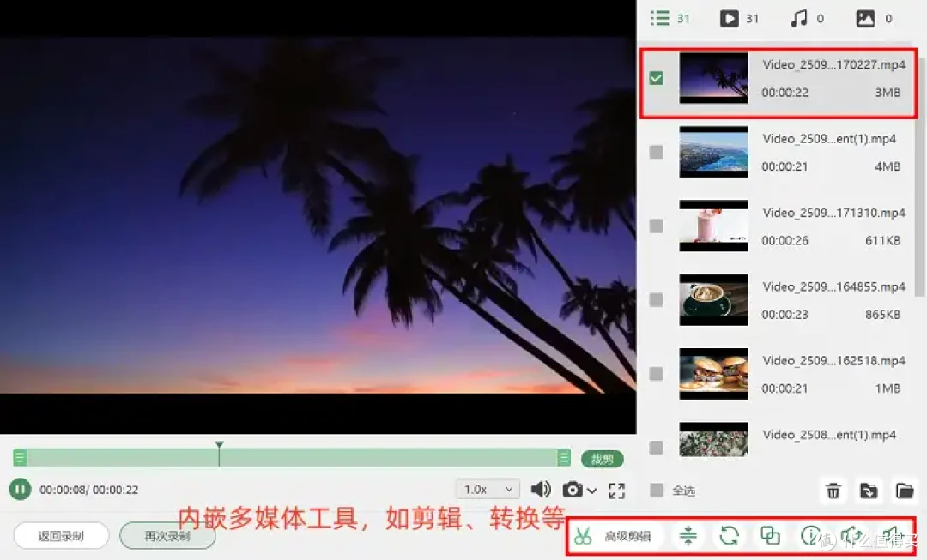
Task: Select the Video_2508 list thumbnail
Action: [x=713, y=439]
